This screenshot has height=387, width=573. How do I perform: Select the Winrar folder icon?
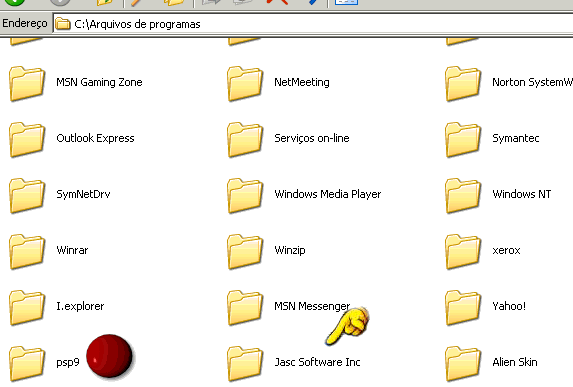pos(27,251)
